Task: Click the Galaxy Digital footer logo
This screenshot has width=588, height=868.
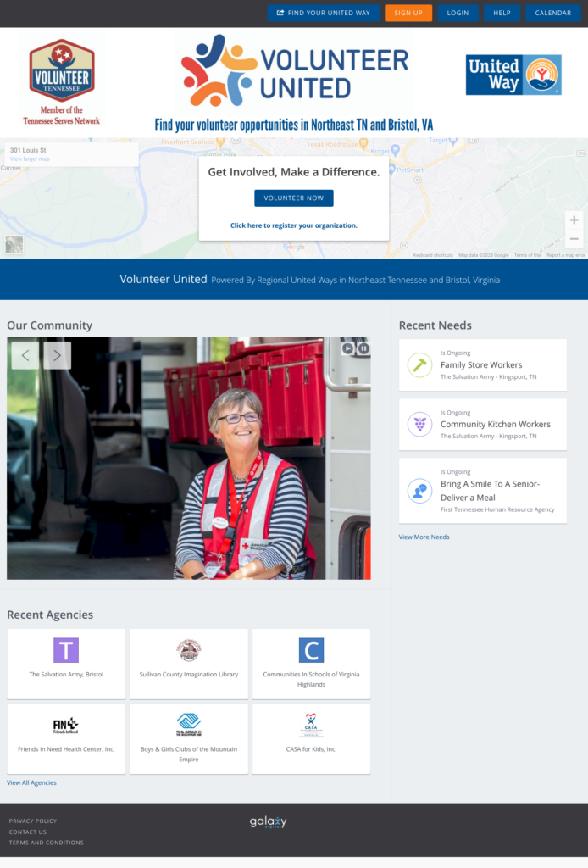Action: coord(269,822)
